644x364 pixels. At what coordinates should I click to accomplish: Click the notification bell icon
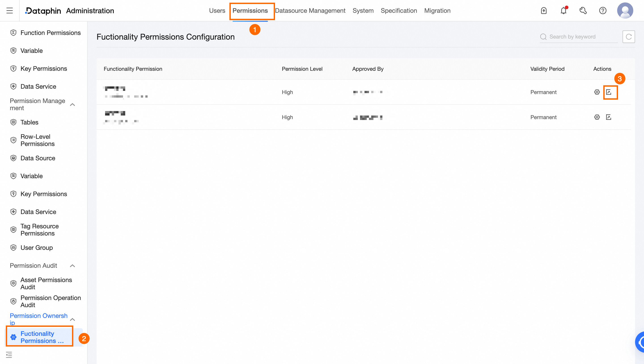pos(563,11)
